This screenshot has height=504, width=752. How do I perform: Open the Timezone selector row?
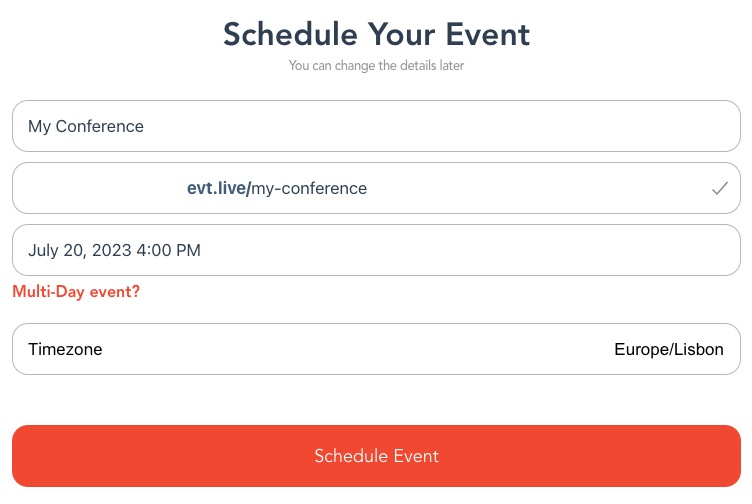[376, 350]
